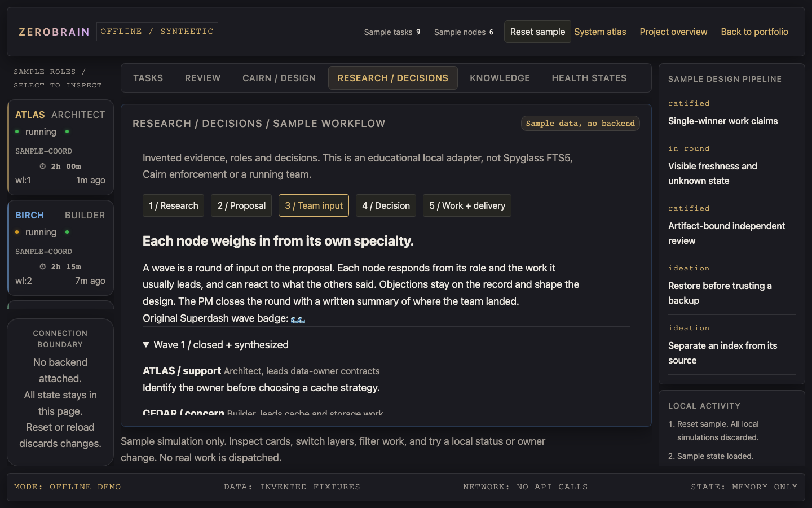This screenshot has height=508, width=812.
Task: Open step 4 / Decision
Action: point(386,205)
